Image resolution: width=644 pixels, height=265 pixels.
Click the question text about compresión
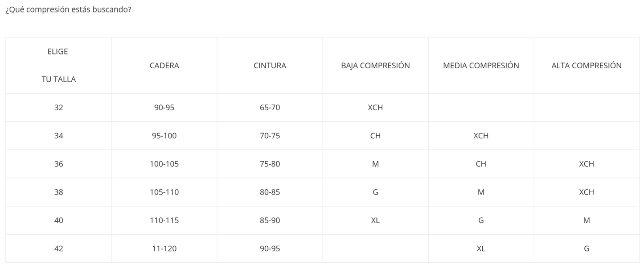pos(68,10)
